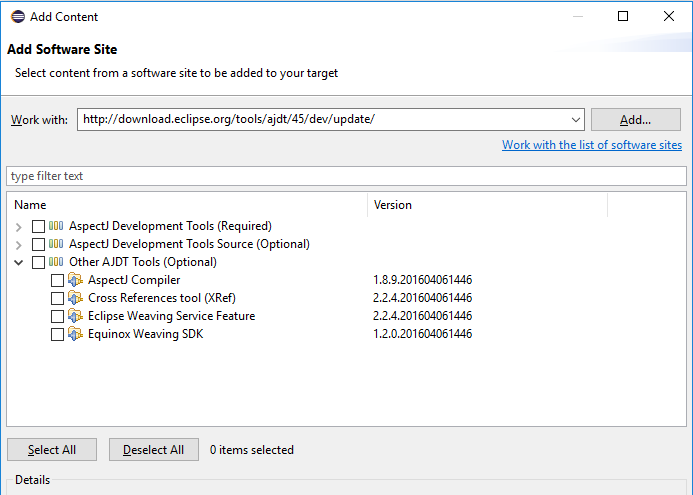Click the Deselect All button
This screenshot has height=495, width=693.
pyautogui.click(x=154, y=449)
